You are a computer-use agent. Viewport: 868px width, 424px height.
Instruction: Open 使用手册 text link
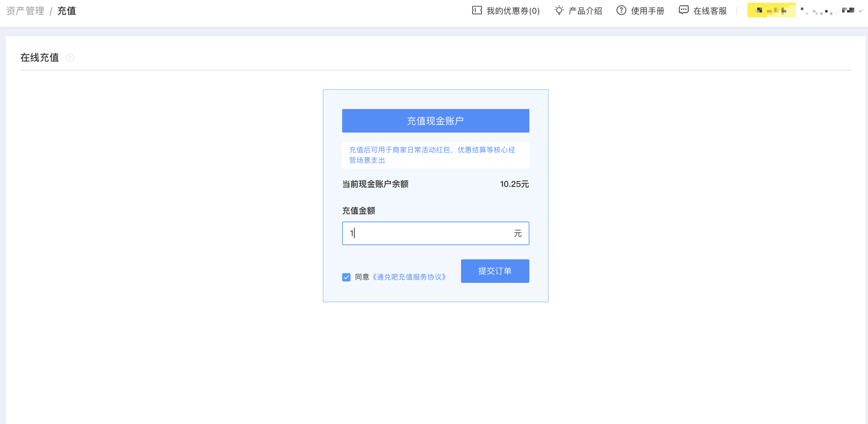647,11
